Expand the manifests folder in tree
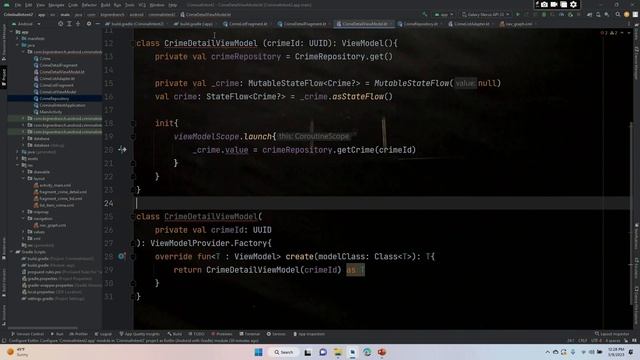 [18, 39]
